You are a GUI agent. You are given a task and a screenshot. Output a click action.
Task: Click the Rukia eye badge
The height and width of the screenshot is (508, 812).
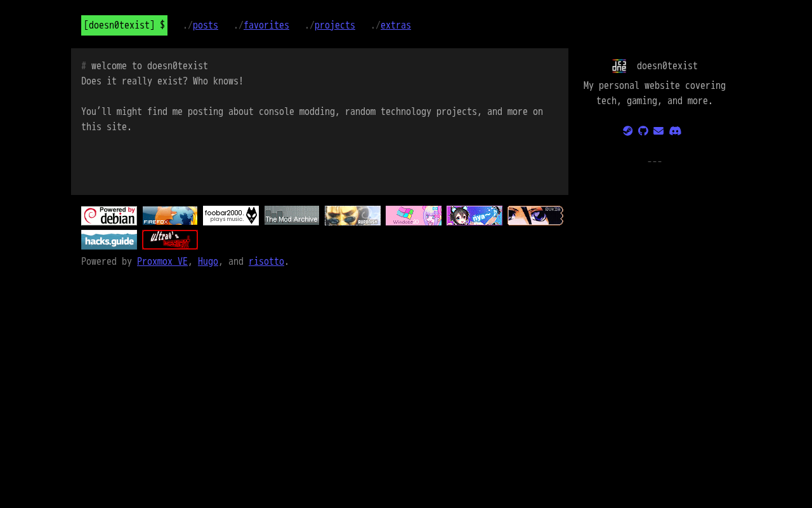pyautogui.click(x=535, y=216)
